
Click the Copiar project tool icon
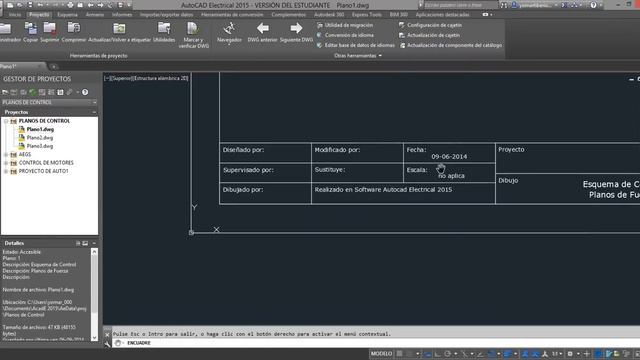tap(30, 29)
